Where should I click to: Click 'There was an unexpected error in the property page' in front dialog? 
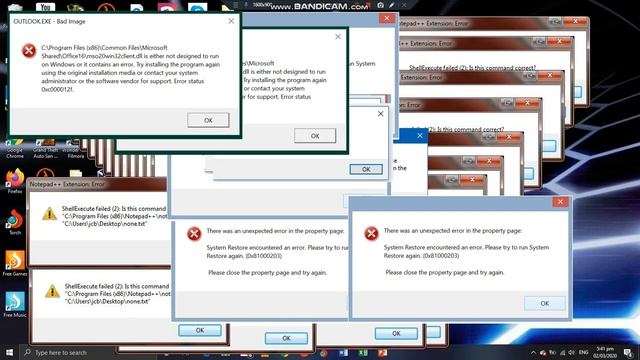click(453, 231)
